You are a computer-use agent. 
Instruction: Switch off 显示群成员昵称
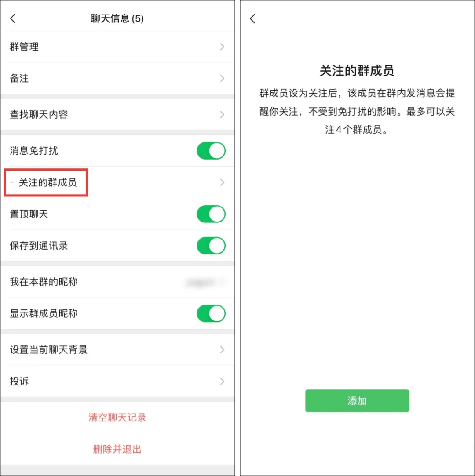pyautogui.click(x=211, y=313)
